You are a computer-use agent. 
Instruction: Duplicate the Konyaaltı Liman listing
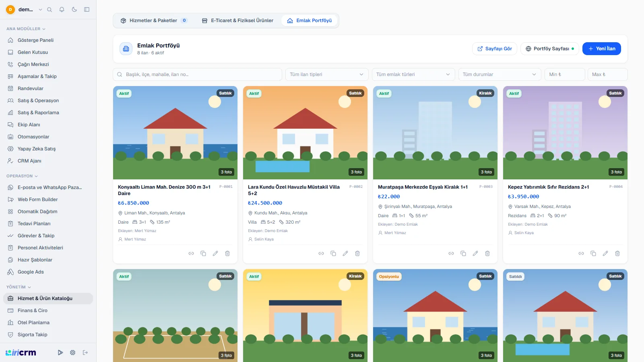[203, 253]
